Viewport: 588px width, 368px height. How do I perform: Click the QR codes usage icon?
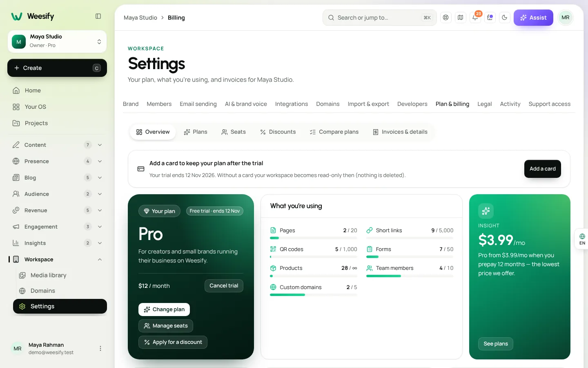[x=273, y=249]
